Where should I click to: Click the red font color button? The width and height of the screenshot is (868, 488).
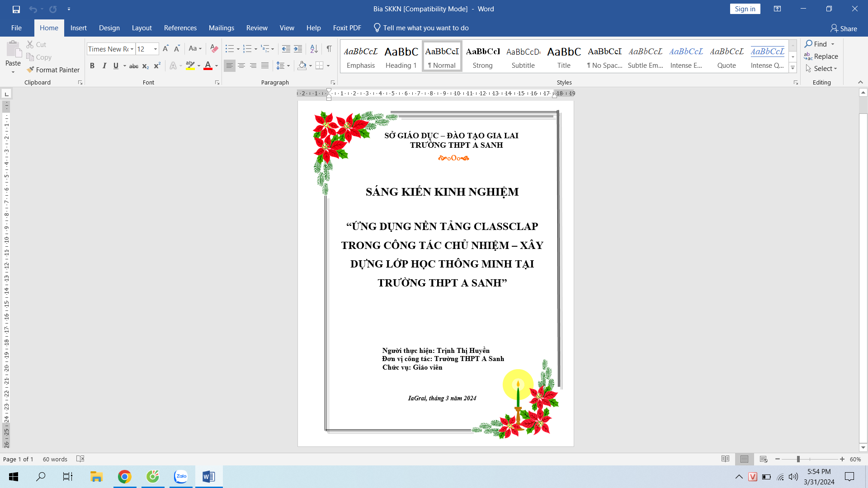pos(208,66)
